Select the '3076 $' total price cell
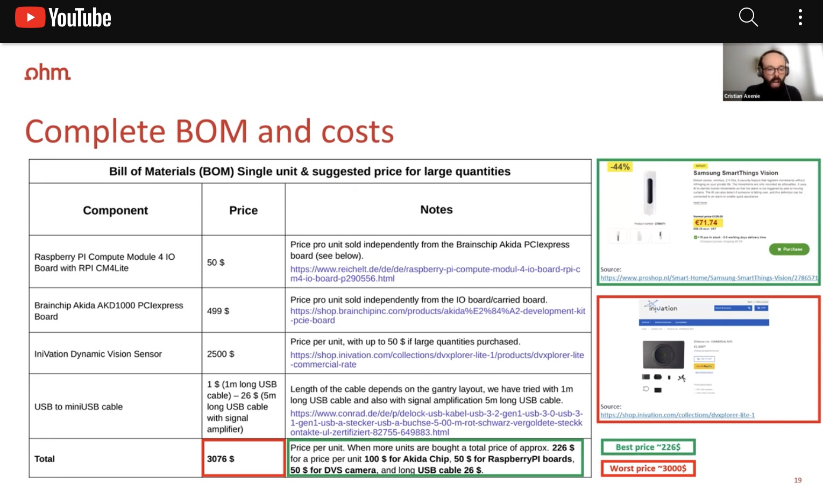The width and height of the screenshot is (823, 504). 244,458
